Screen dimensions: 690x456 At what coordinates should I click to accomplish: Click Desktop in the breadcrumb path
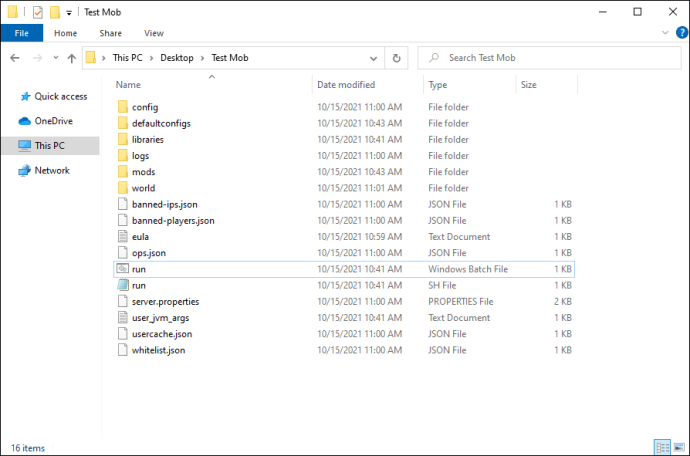[x=176, y=58]
